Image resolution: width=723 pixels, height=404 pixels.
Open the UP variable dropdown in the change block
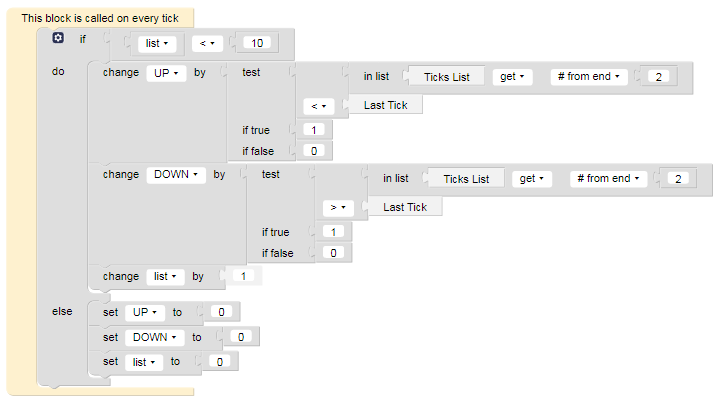pyautogui.click(x=166, y=73)
